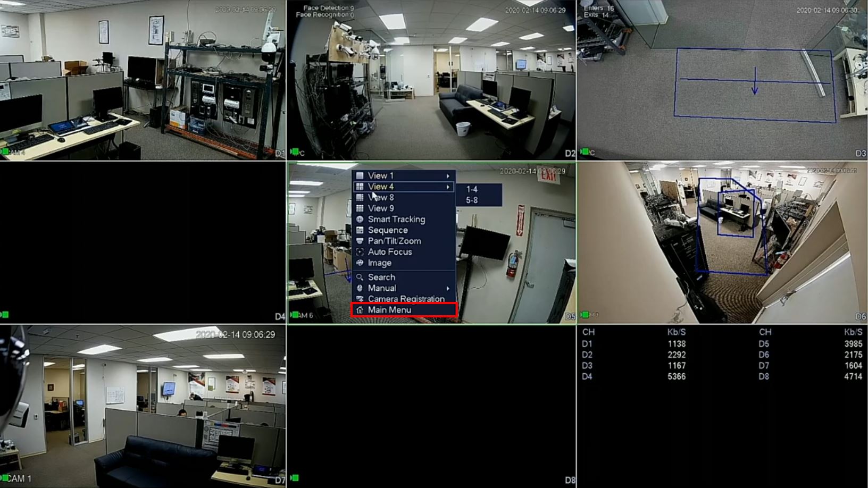Select the D7 office camera feed
Image resolution: width=868 pixels, height=488 pixels.
point(143,407)
